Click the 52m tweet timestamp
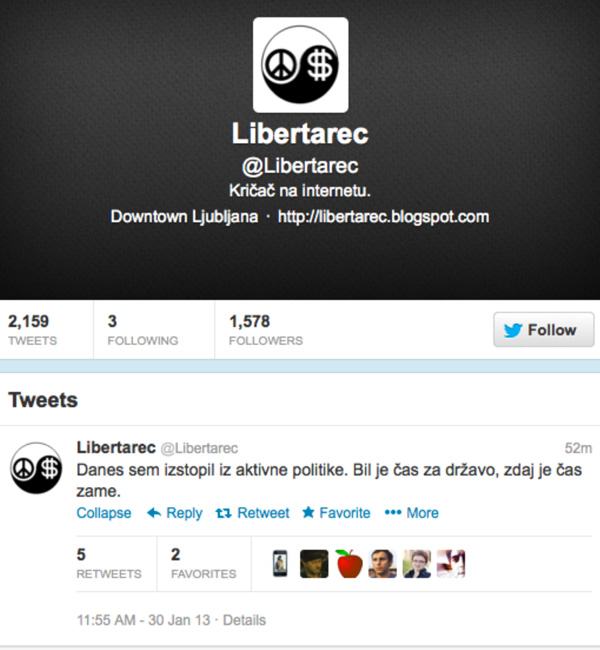The width and height of the screenshot is (600, 650). click(x=578, y=448)
